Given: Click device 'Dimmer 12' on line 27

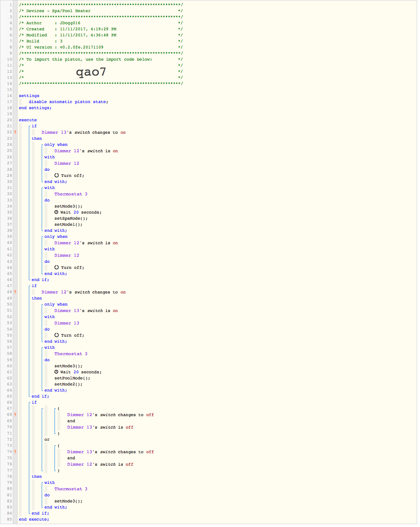Looking at the screenshot, I should tap(67, 163).
